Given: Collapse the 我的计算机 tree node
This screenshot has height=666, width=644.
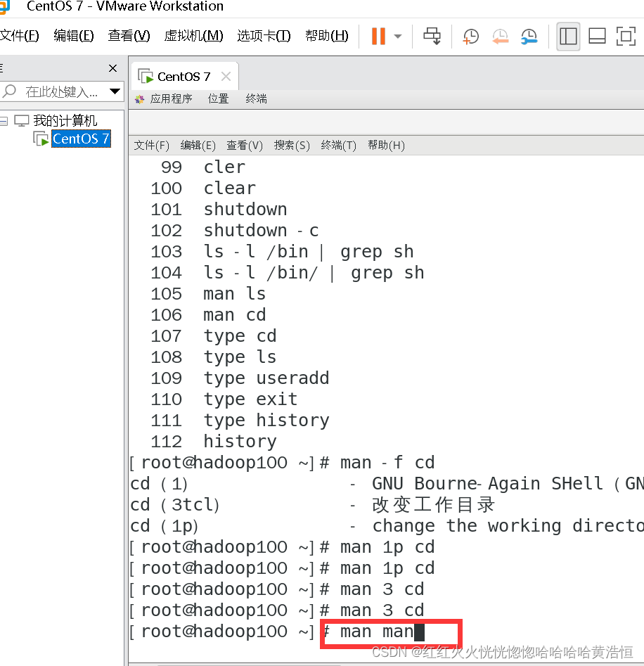Looking at the screenshot, I should [4, 122].
